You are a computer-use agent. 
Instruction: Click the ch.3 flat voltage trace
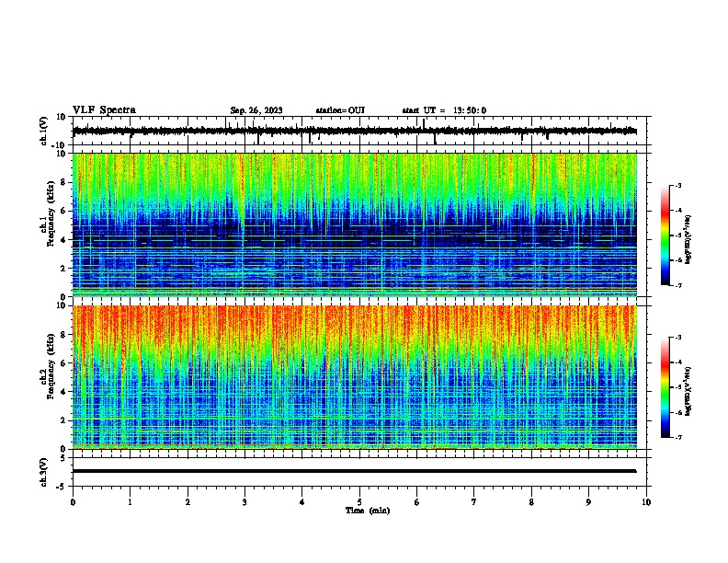tap(354, 471)
